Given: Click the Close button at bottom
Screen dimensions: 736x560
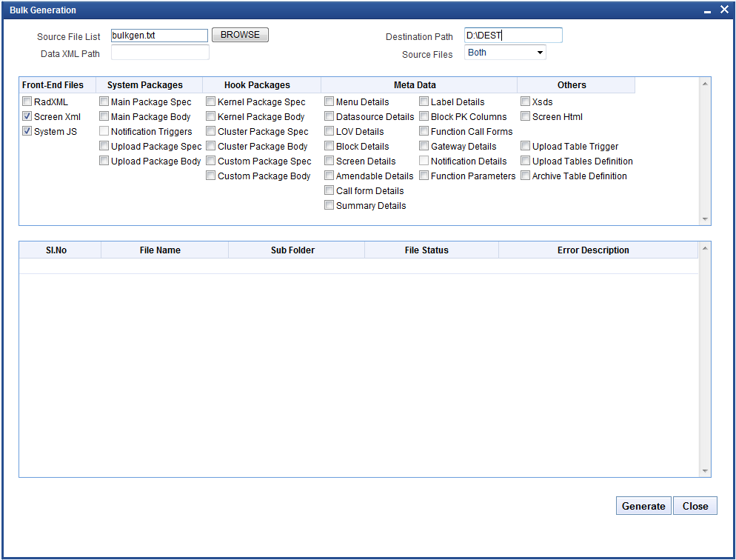Looking at the screenshot, I should [x=695, y=505].
